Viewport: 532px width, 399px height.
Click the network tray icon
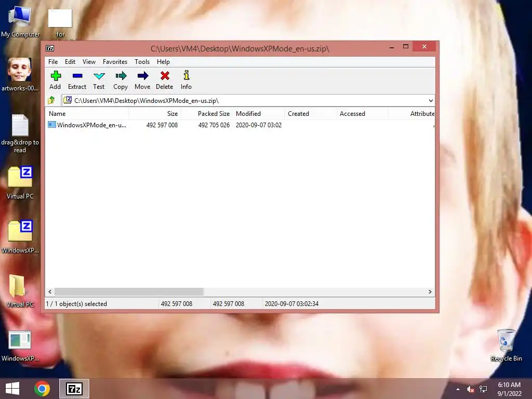click(483, 389)
